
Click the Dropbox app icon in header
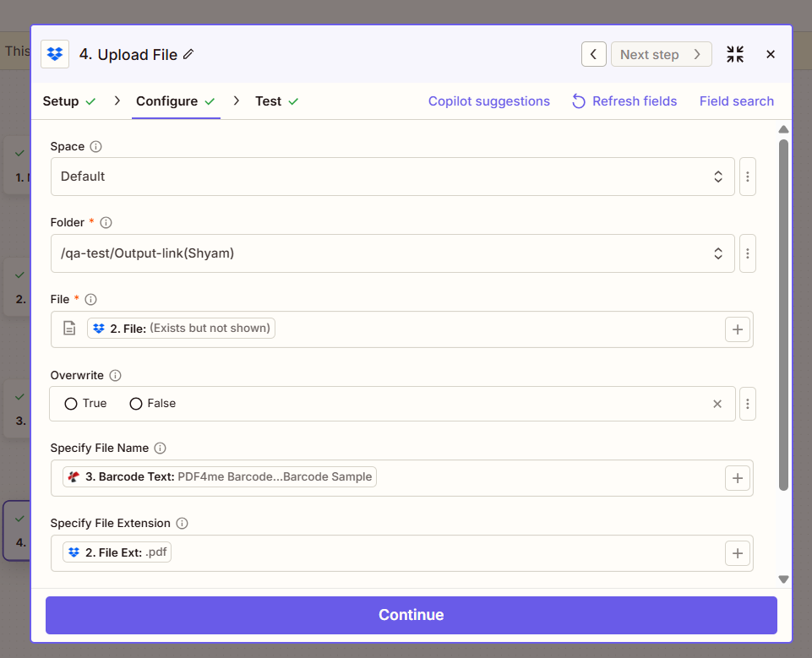(x=55, y=55)
